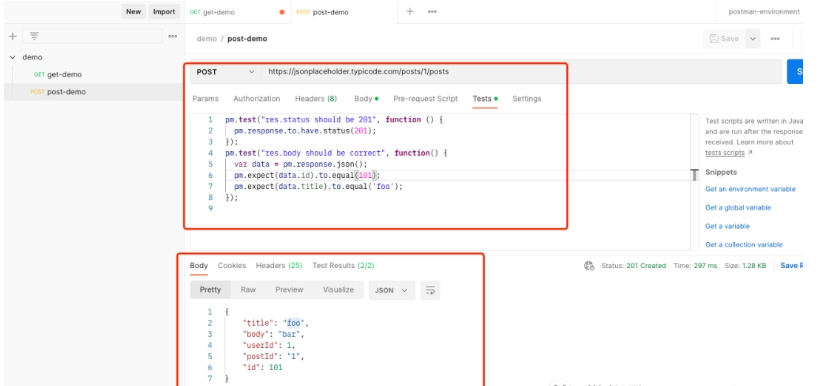Click the Status 201 Created text

(634, 265)
